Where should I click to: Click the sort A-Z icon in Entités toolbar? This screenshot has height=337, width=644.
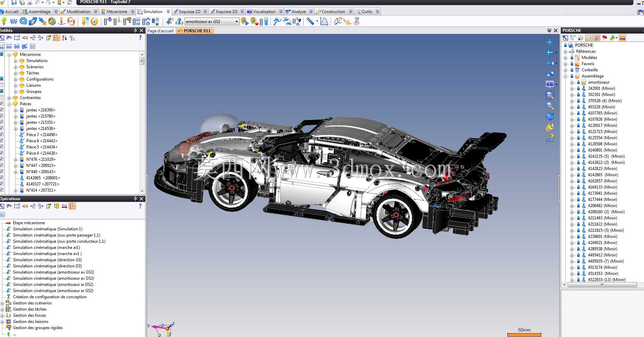[64, 38]
